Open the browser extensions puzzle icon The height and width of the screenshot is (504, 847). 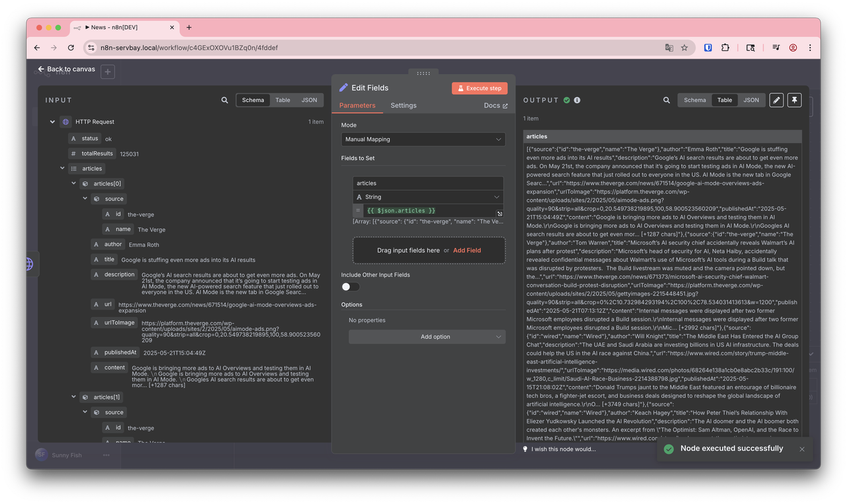pyautogui.click(x=725, y=48)
